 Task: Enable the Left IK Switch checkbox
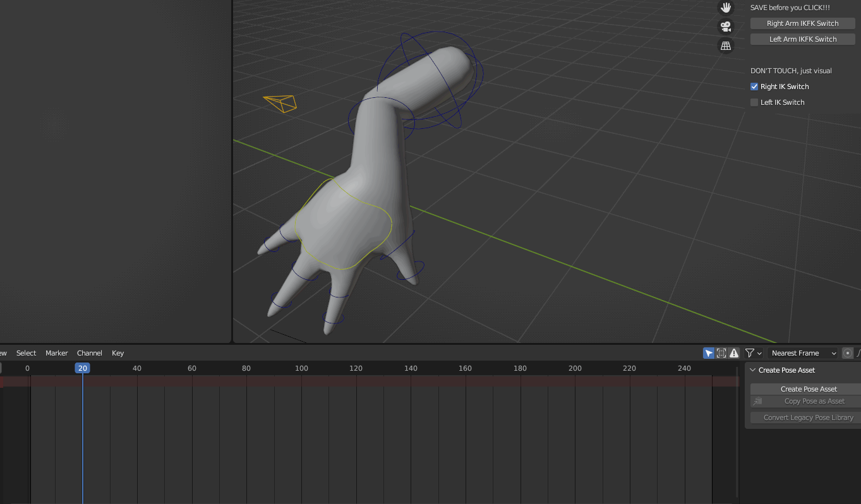(x=754, y=102)
